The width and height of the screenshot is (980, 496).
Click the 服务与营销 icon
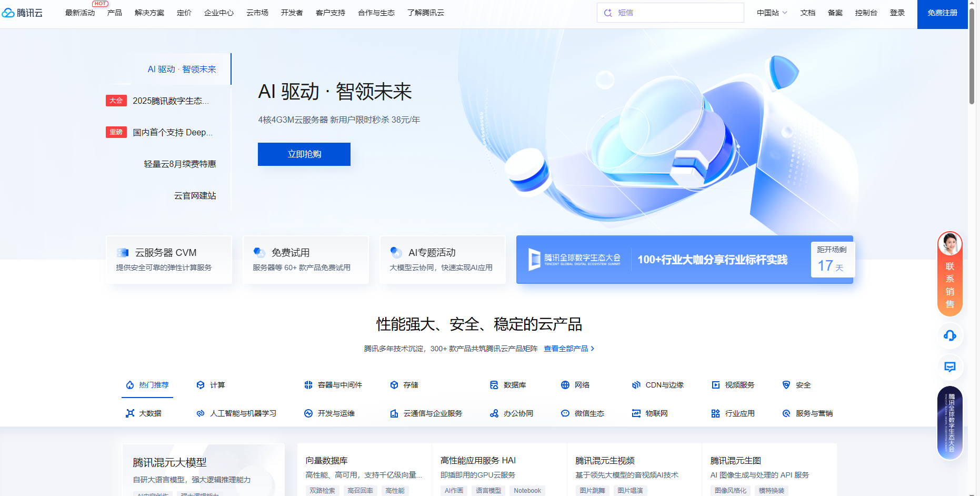click(786, 413)
